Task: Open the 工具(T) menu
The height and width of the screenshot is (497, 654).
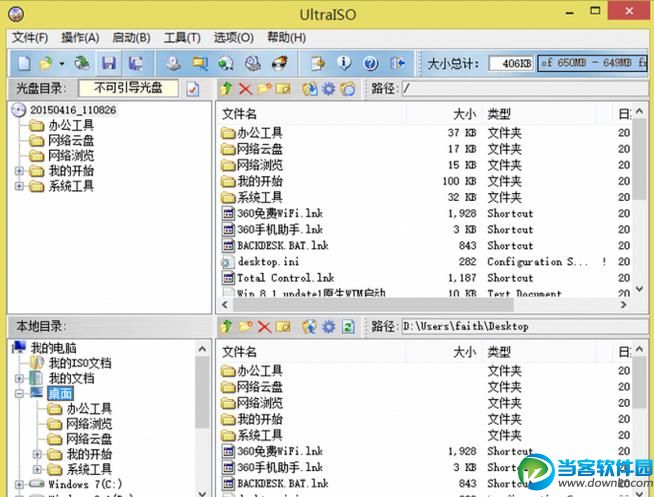Action: [182, 38]
